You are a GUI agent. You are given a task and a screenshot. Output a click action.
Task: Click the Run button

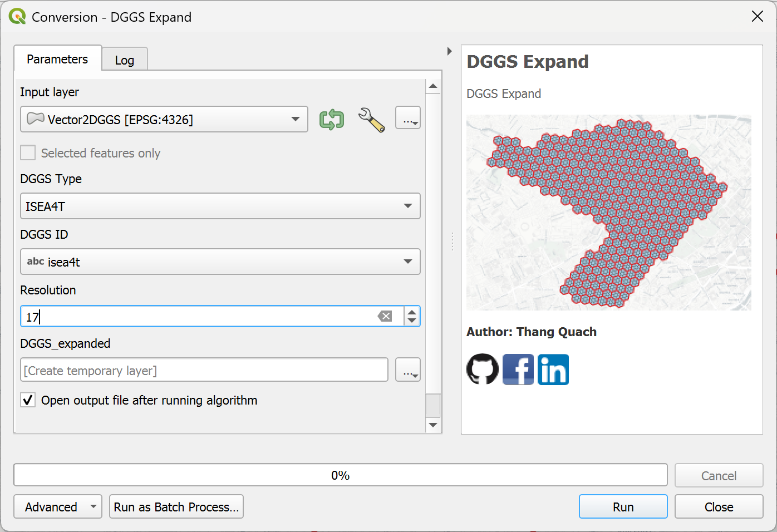(623, 506)
